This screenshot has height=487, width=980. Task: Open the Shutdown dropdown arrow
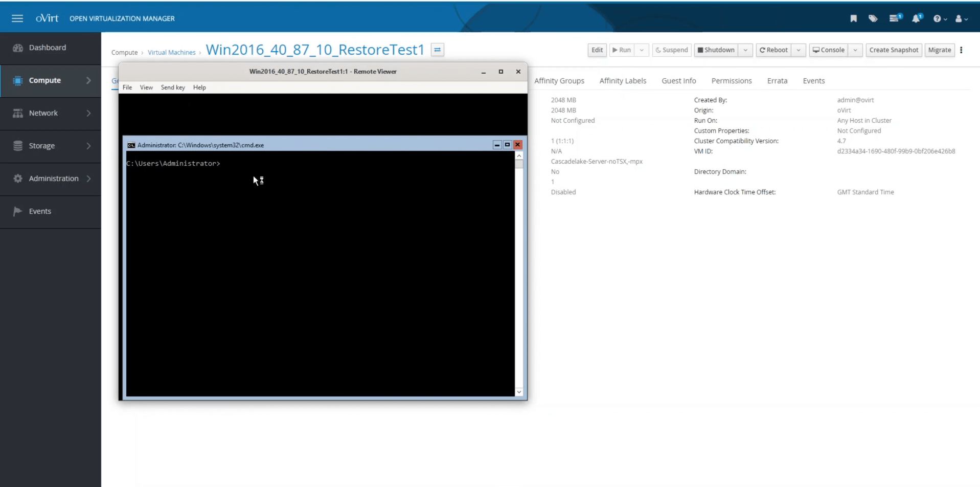coord(745,50)
